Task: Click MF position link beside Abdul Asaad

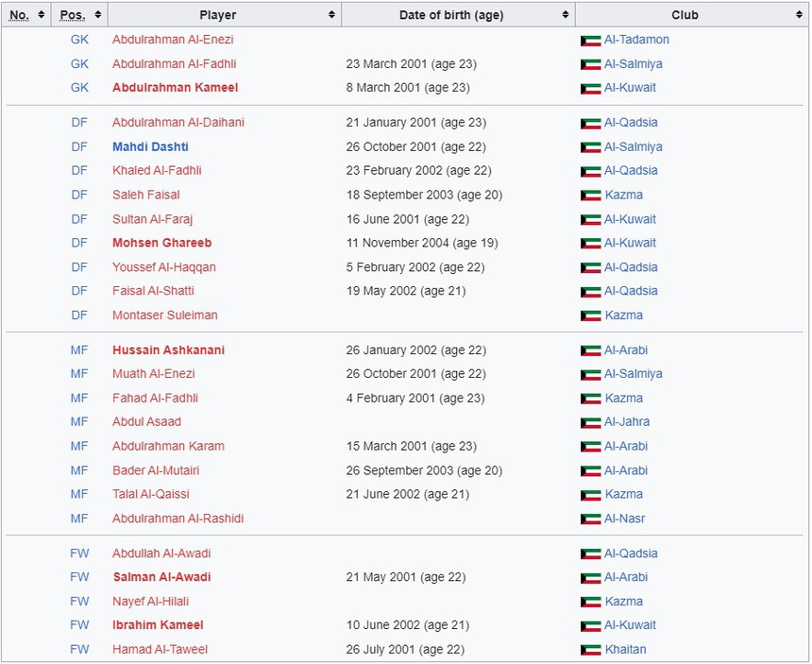Action: point(79,422)
